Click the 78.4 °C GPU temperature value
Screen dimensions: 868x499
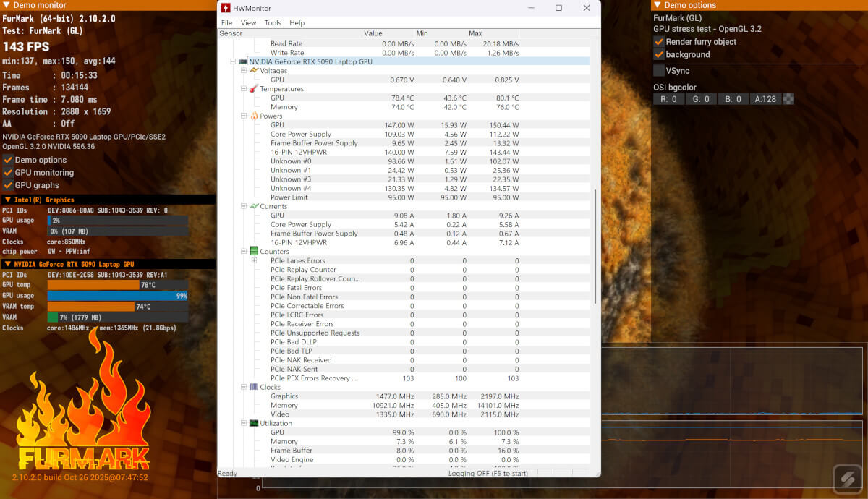[402, 98]
